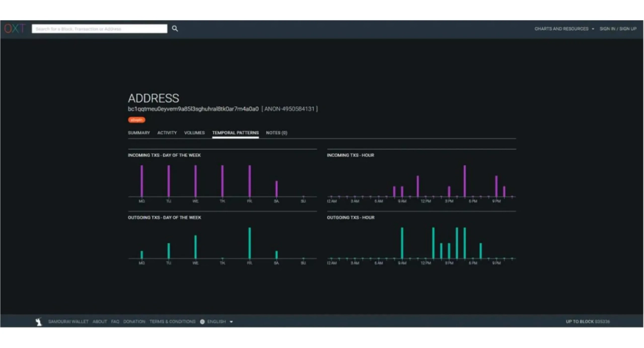The height and width of the screenshot is (348, 644).
Task: Click Sign In / Sign Up link
Action: (618, 29)
